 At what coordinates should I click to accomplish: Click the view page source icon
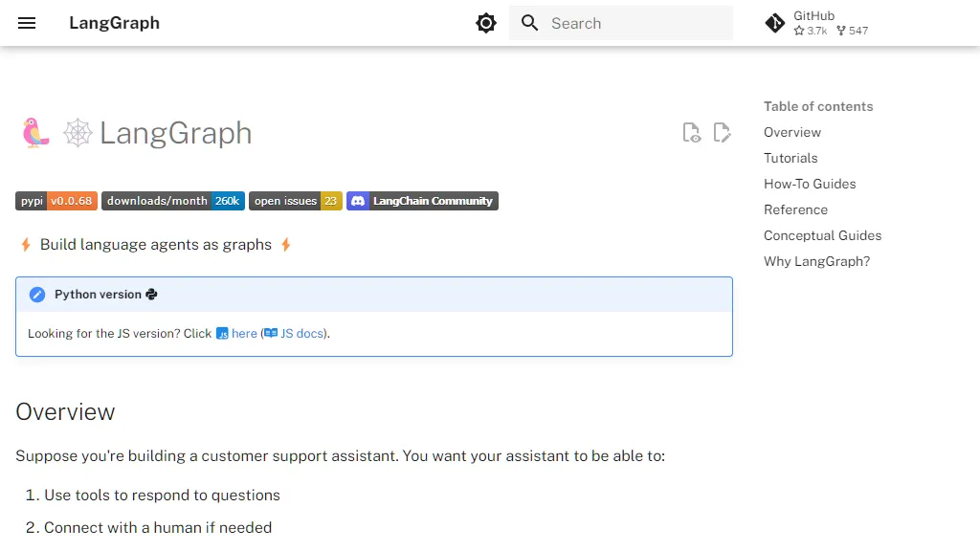(691, 132)
